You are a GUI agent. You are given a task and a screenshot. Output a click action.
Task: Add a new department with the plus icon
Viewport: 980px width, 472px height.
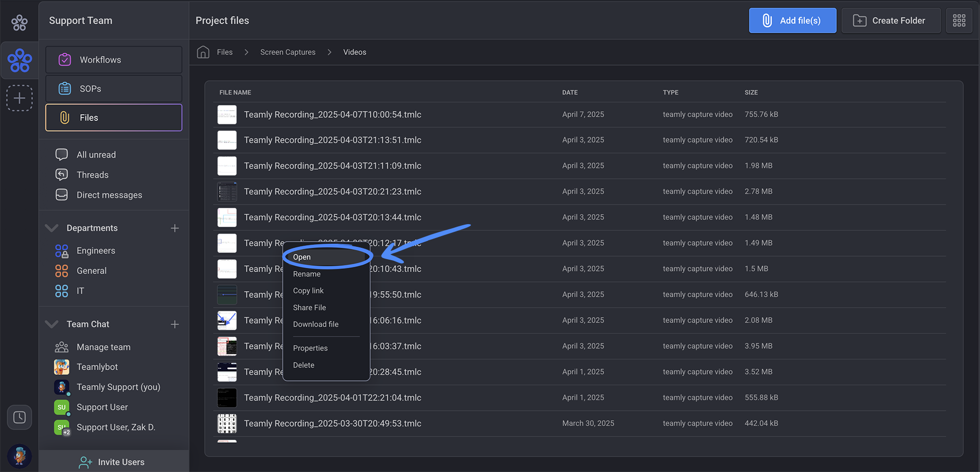(175, 228)
